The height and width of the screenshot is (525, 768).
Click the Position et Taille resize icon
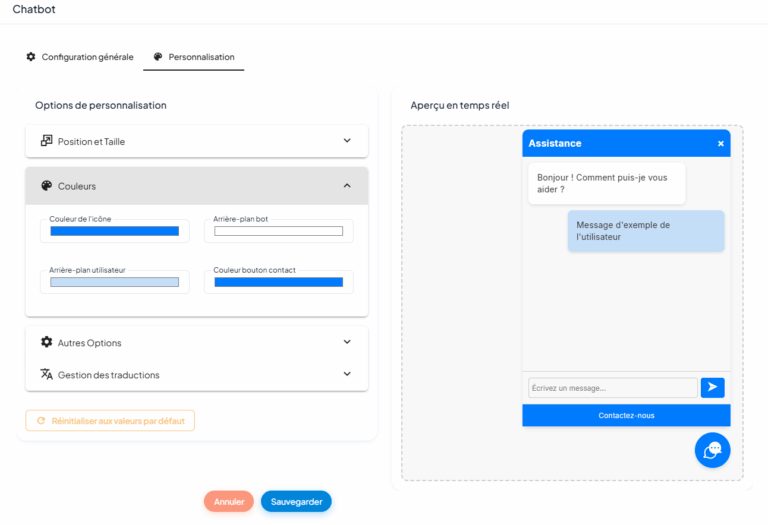(x=46, y=141)
